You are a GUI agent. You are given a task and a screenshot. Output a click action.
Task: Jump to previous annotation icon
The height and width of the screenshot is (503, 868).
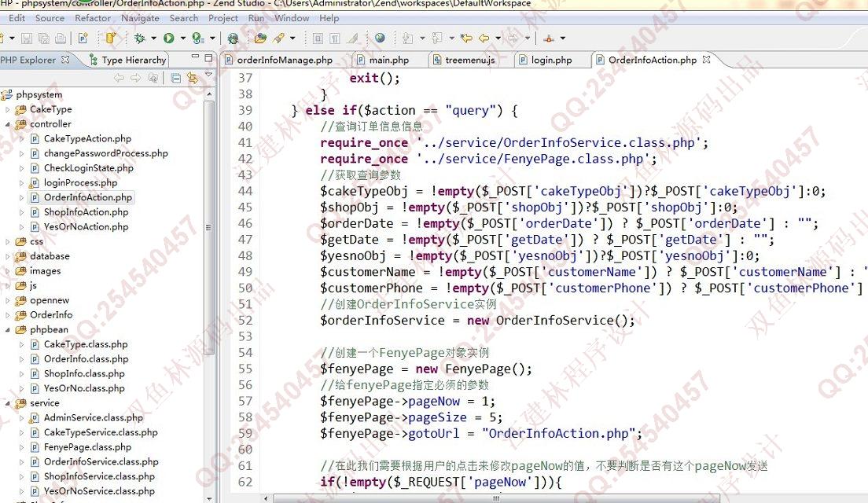tap(437, 39)
